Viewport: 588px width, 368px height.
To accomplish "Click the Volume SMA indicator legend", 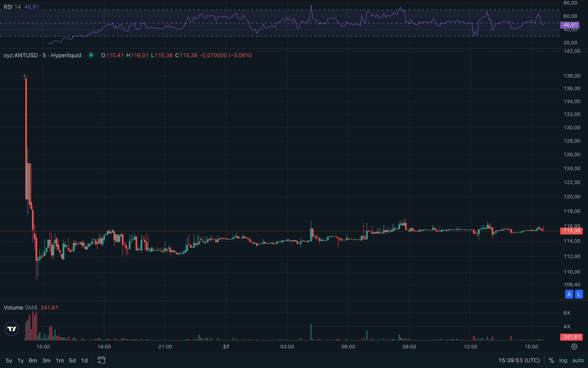I will pos(20,308).
